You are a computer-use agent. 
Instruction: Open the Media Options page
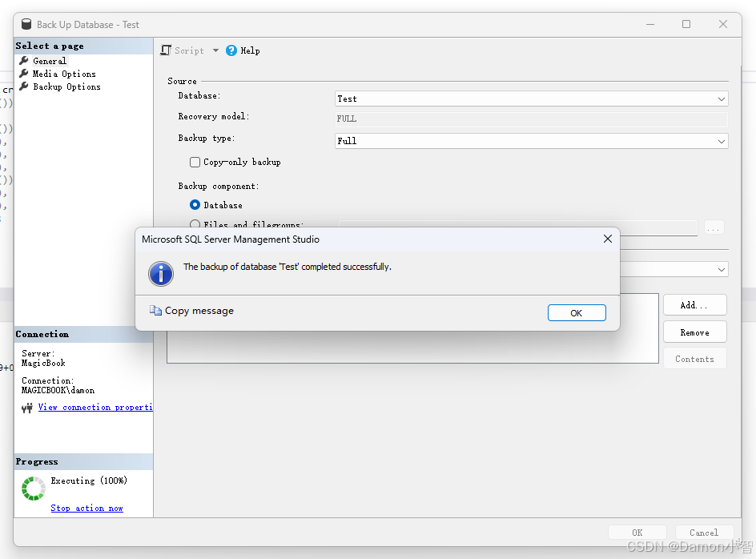(64, 74)
